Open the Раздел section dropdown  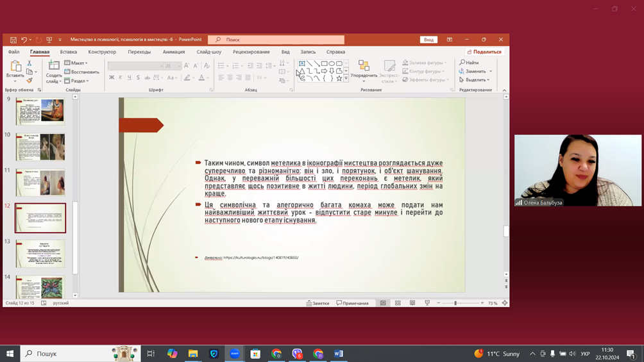(x=77, y=81)
